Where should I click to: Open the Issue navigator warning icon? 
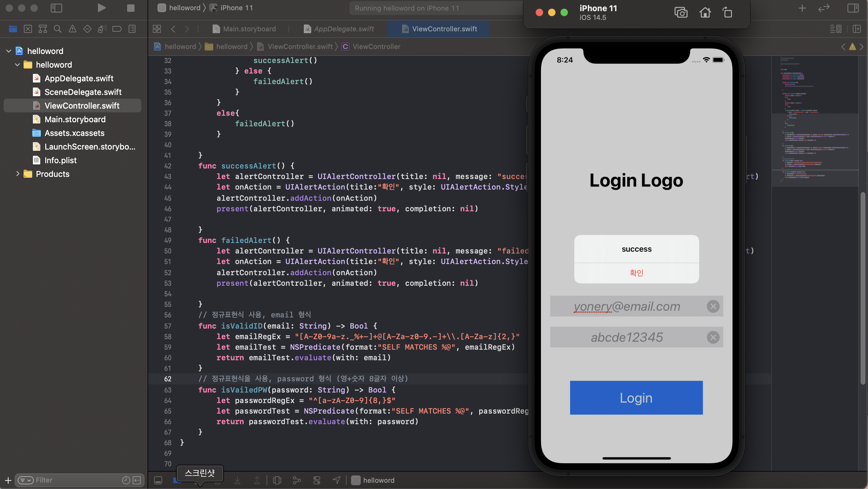point(73,29)
